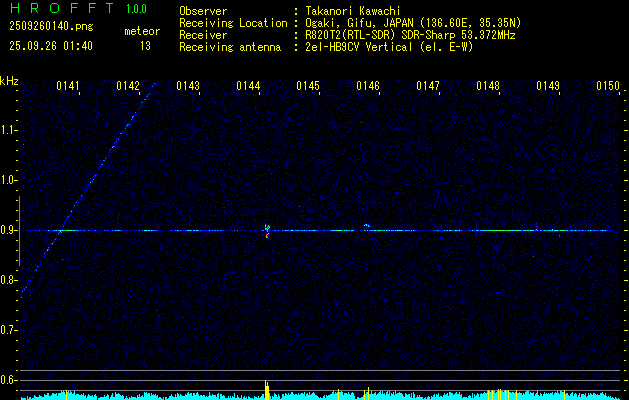Screen dimensions: 629x400
Task: Click the Observer label
Action: 203,11
